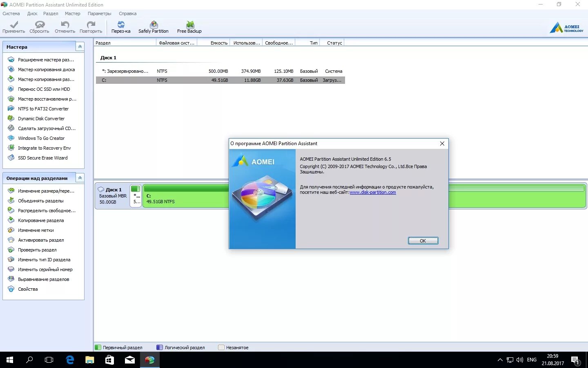588x368 pixels.
Task: Collapse the Операции над разделами panel
Action: click(80, 178)
